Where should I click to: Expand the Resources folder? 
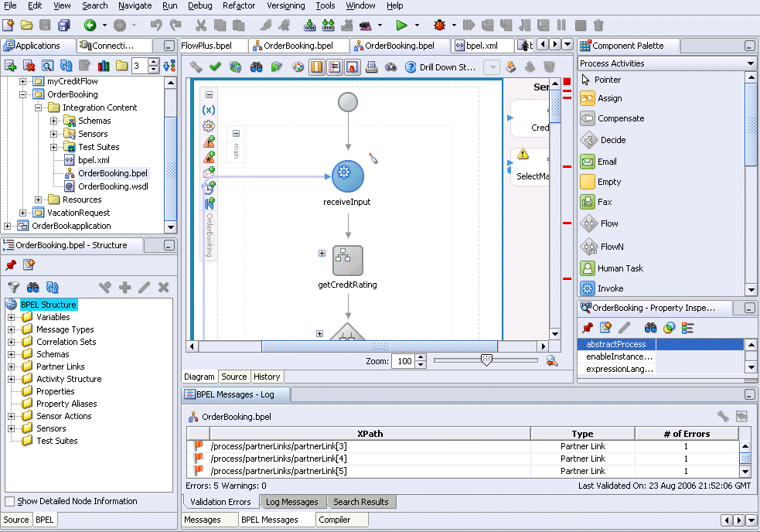39,199
